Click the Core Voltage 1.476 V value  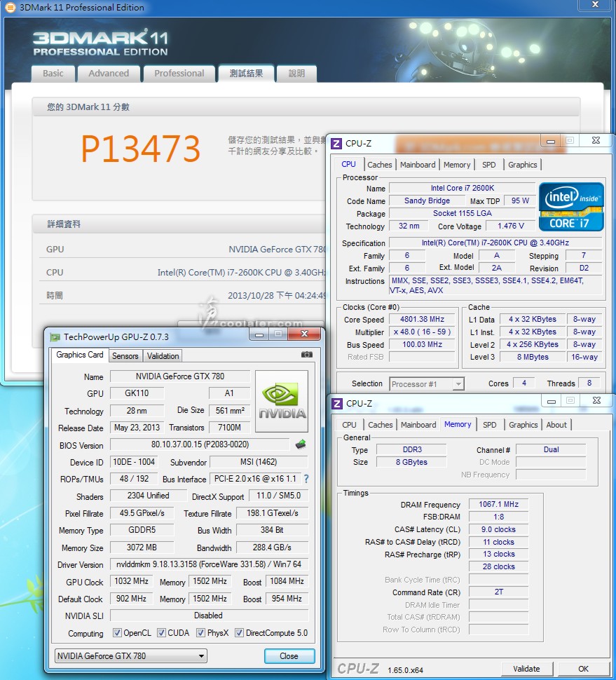(x=511, y=226)
